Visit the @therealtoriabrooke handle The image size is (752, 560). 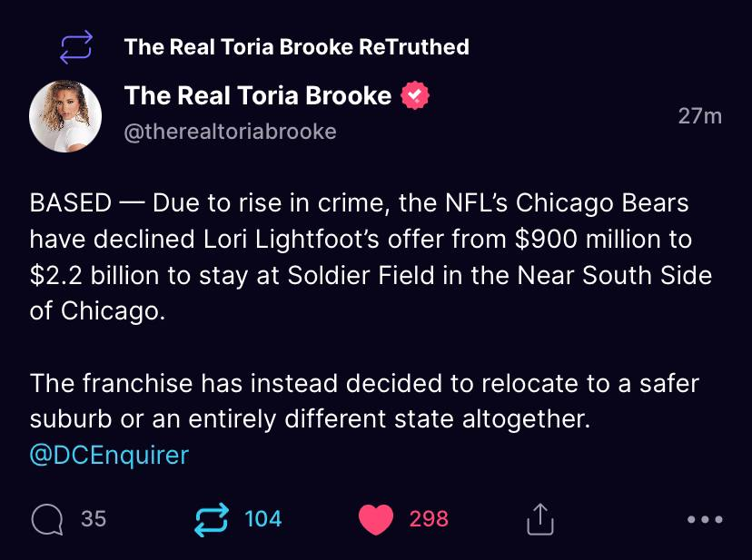[x=230, y=132]
